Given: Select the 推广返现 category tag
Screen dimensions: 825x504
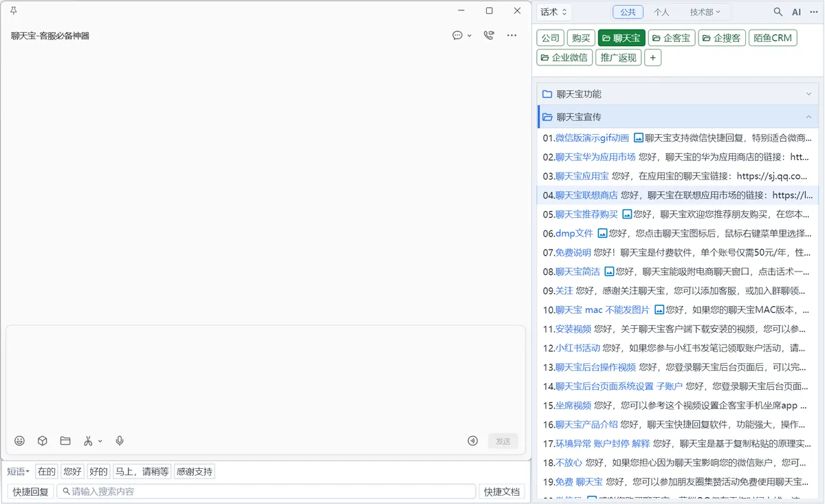Looking at the screenshot, I should pos(619,58).
